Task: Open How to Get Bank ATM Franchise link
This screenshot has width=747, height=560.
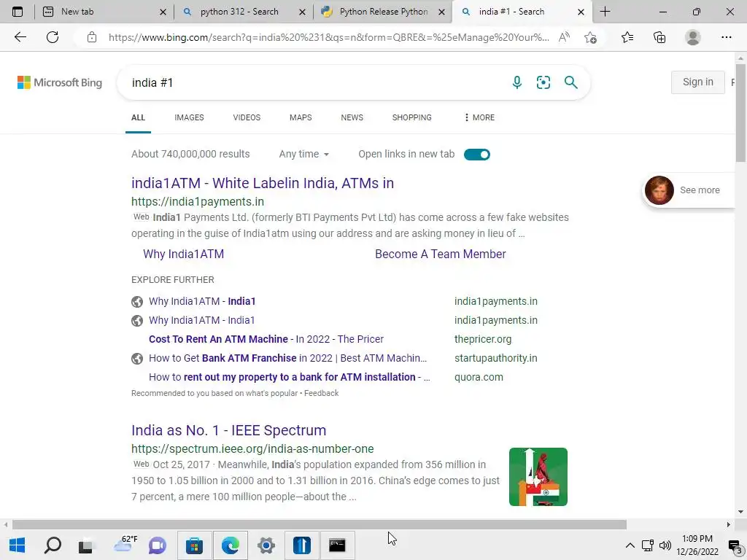Action: [x=287, y=358]
